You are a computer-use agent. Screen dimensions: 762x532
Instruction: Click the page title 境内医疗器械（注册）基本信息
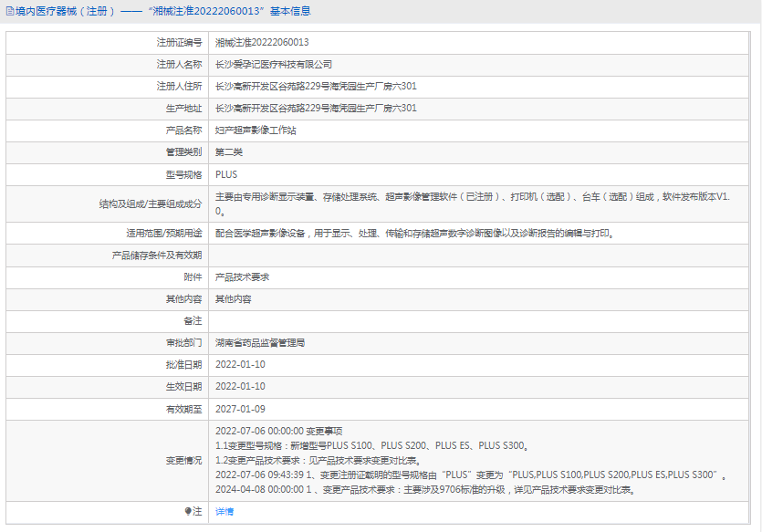click(x=162, y=11)
